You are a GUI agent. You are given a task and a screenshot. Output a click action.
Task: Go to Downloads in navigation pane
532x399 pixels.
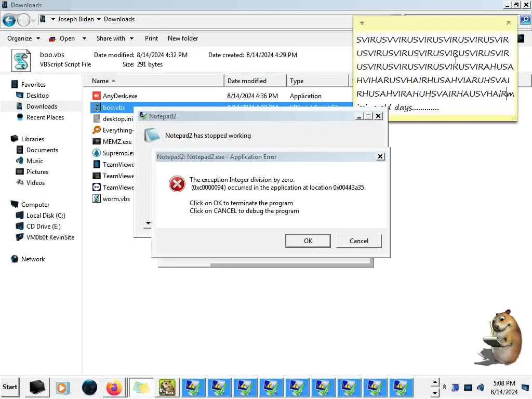click(x=42, y=106)
